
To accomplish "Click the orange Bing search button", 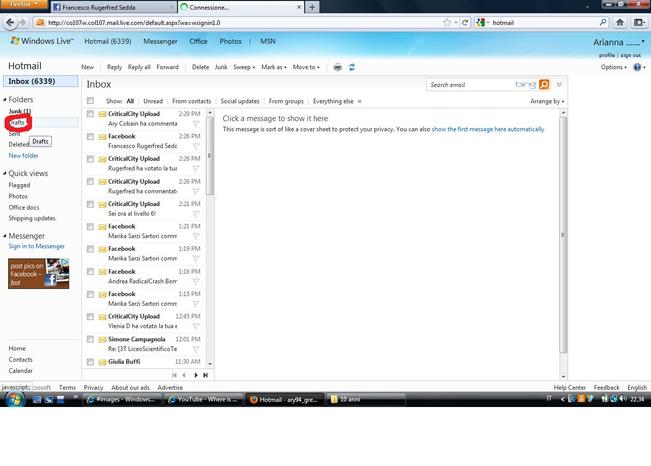I will (544, 84).
